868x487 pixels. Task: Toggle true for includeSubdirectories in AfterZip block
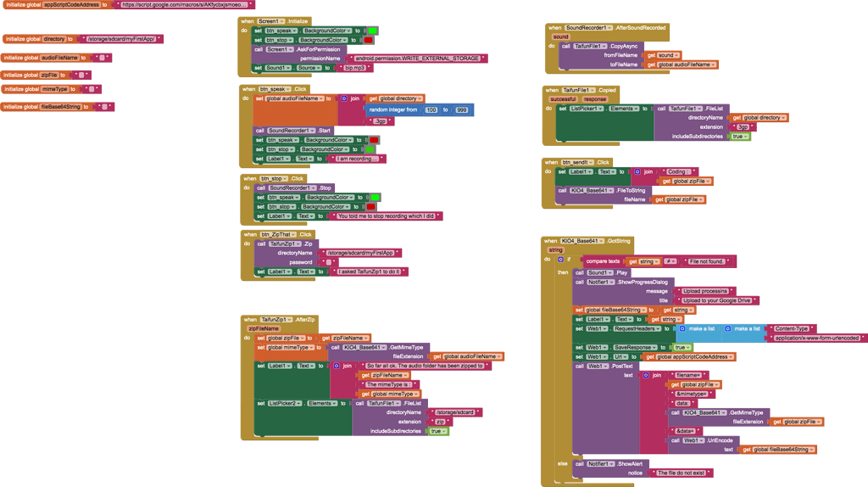coord(436,431)
